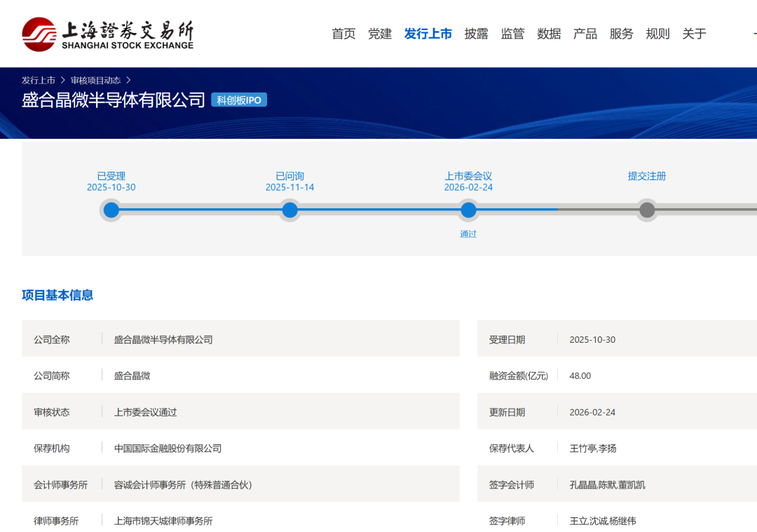Viewport: 757px width, 532px height.
Task: Open the 关于 navigation item
Action: pyautogui.click(x=694, y=34)
